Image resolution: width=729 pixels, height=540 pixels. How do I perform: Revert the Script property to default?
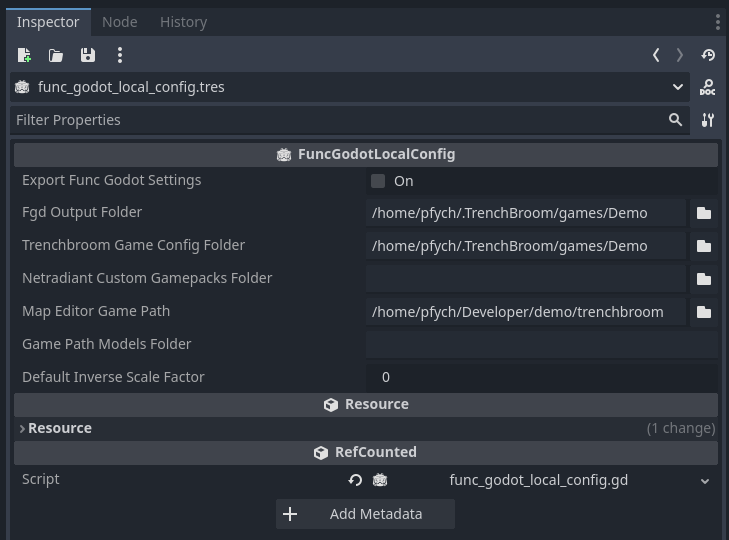click(x=355, y=481)
